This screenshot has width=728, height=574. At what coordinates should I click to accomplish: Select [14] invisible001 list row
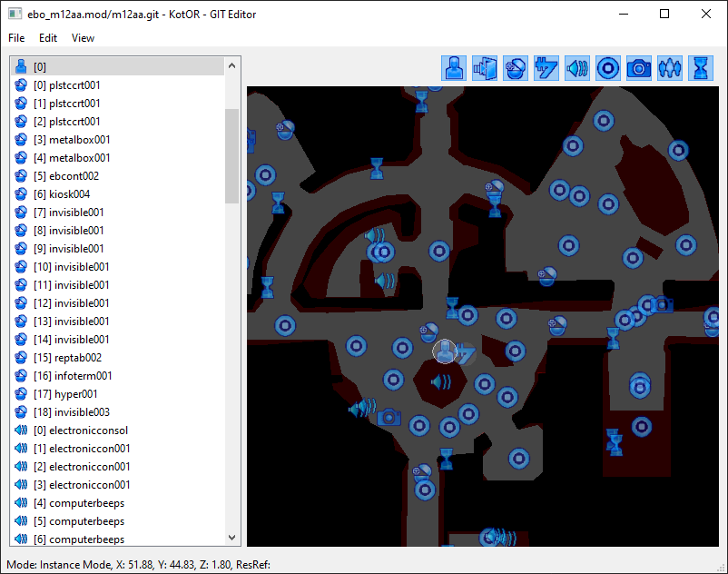(117, 340)
